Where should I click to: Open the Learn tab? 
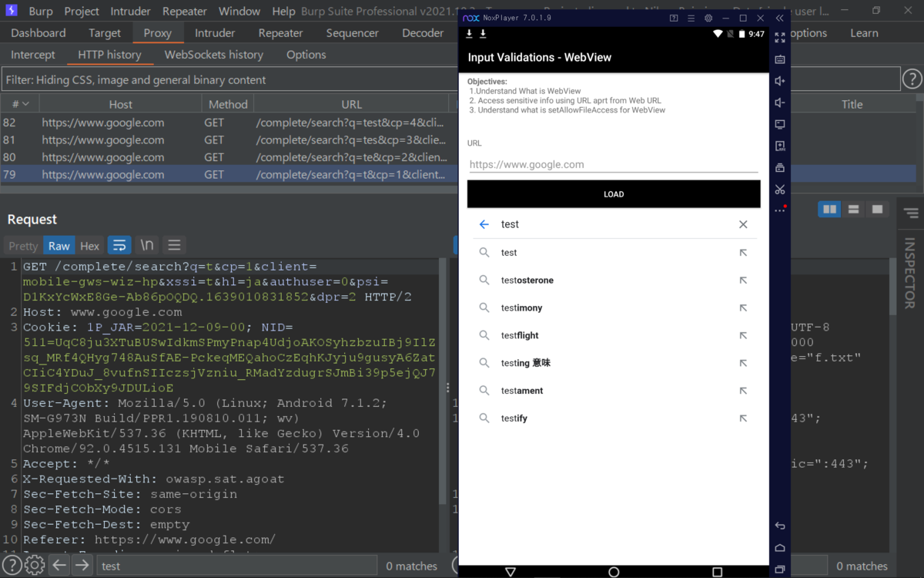pyautogui.click(x=864, y=33)
